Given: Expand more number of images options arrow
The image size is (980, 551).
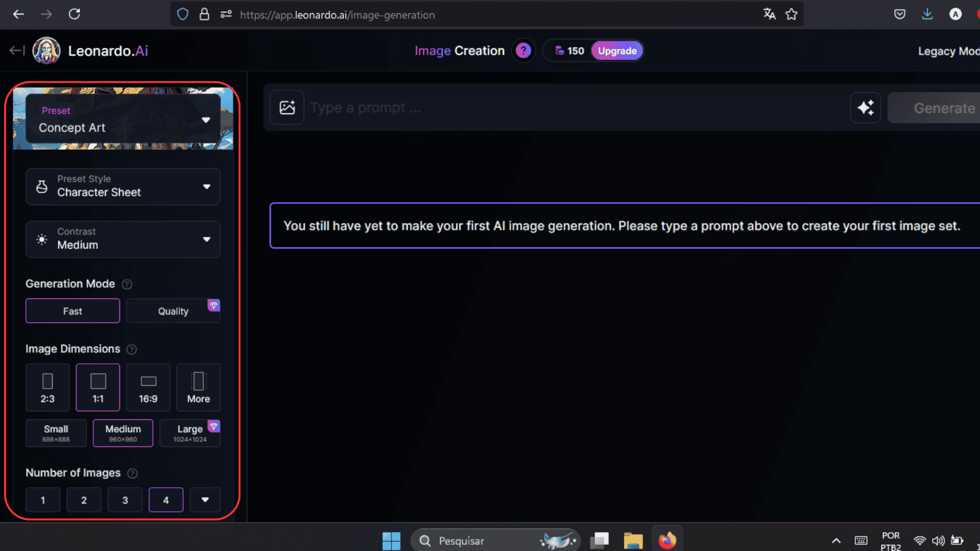Looking at the screenshot, I should [205, 500].
